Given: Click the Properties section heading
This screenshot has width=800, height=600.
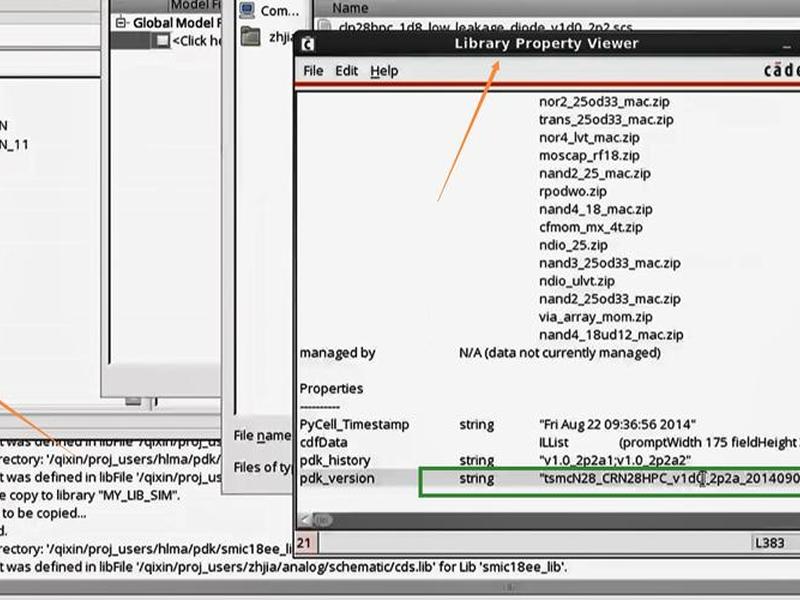Looking at the screenshot, I should (x=331, y=389).
